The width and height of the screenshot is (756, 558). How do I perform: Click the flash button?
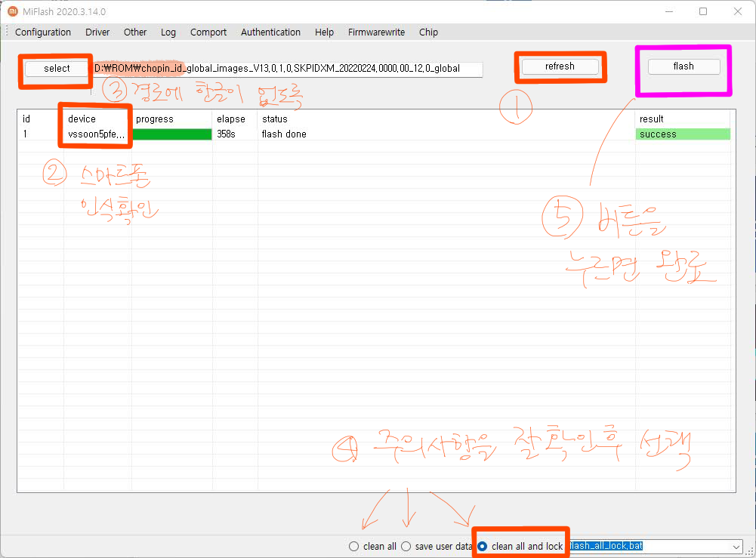[683, 66]
